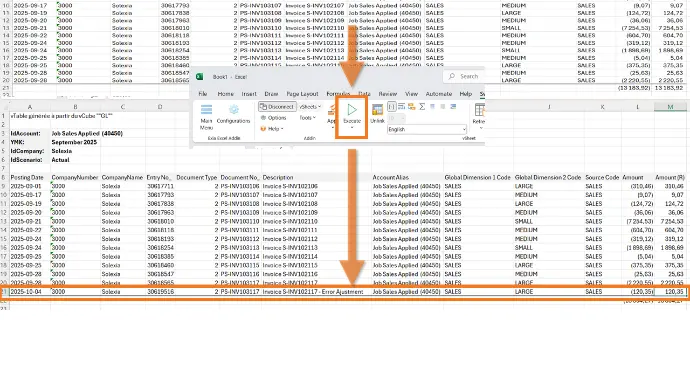690x388 pixels.
Task: Expand the Tools dropdown
Action: 308,118
